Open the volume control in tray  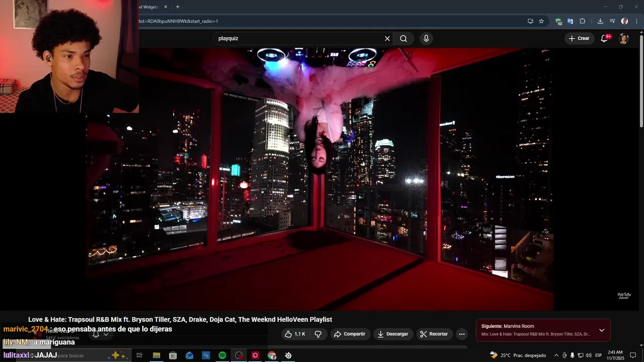(589, 355)
